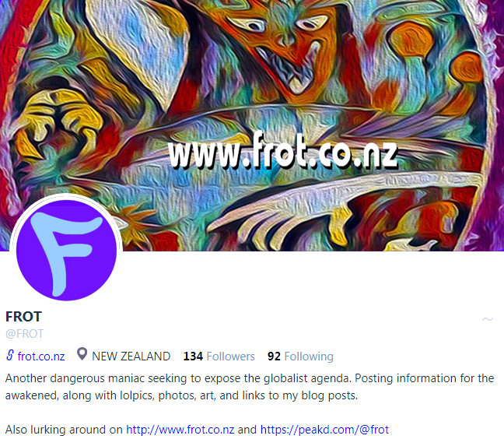Screen dimensions: 504x446
Task: View the 92 Following list
Action: (300, 356)
